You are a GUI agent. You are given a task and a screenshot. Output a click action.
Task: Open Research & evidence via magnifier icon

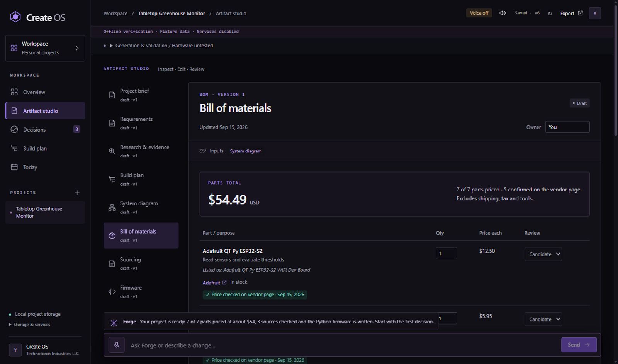pos(112,151)
